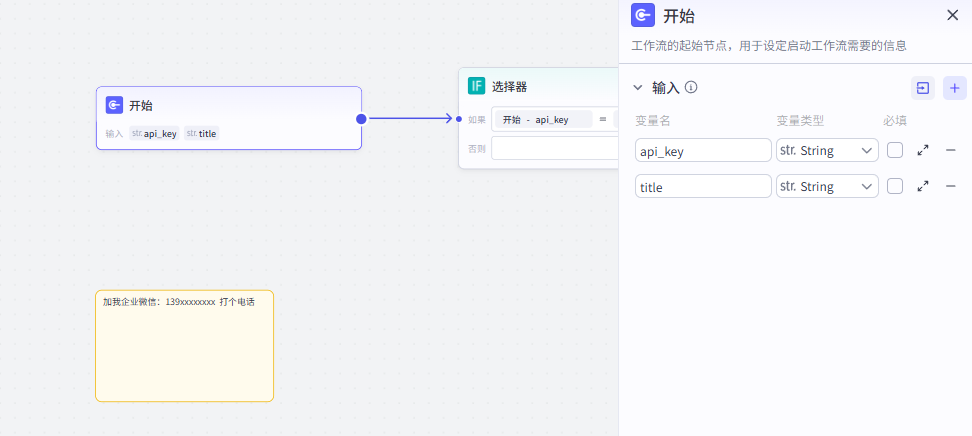972x436 pixels.
Task: Click the Start node output port dot
Action: point(361,118)
